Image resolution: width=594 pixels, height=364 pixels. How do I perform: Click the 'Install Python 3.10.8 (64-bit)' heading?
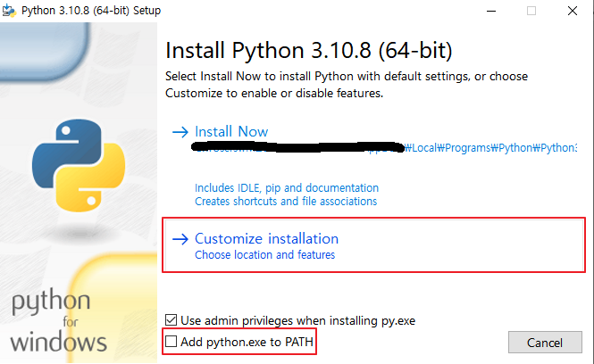pos(309,50)
